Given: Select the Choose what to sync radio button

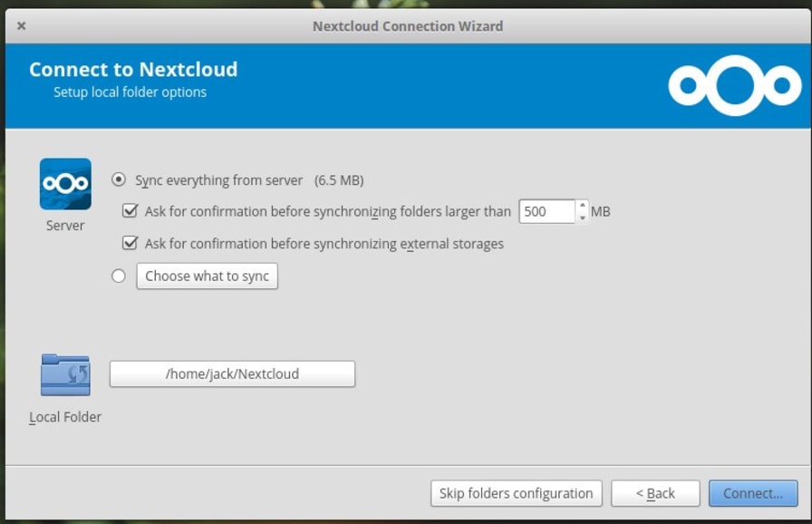Looking at the screenshot, I should coord(119,276).
